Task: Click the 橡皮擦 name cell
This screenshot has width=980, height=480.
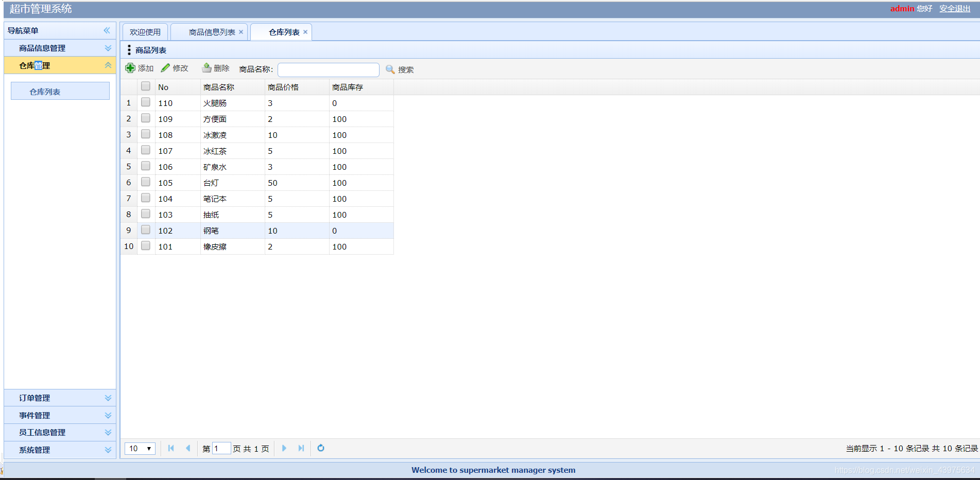Action: point(233,246)
